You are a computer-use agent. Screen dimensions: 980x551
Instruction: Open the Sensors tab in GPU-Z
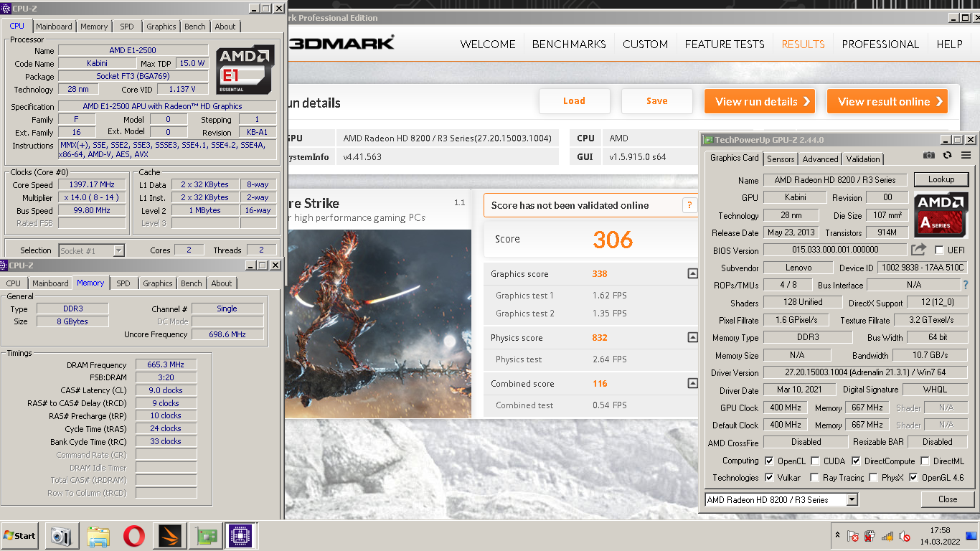point(781,159)
